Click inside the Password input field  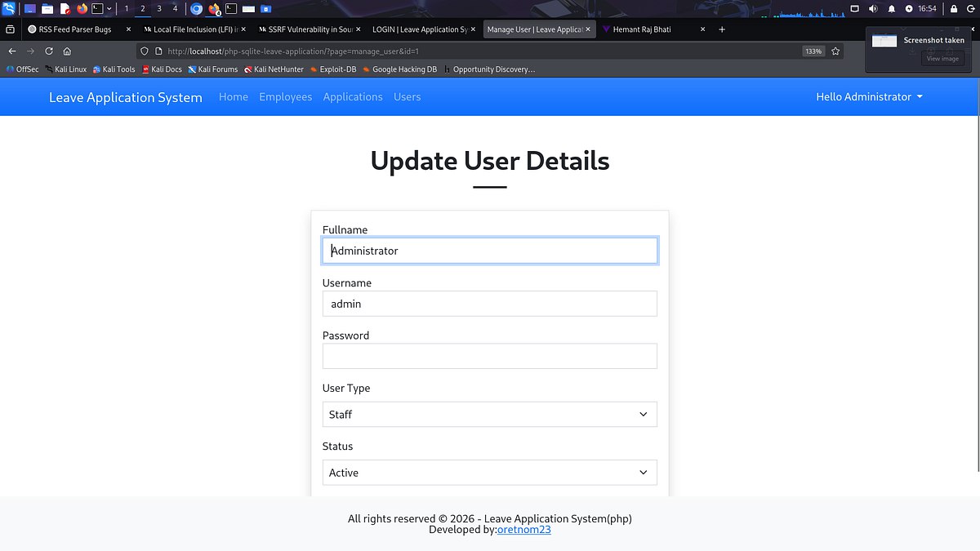[x=489, y=356]
